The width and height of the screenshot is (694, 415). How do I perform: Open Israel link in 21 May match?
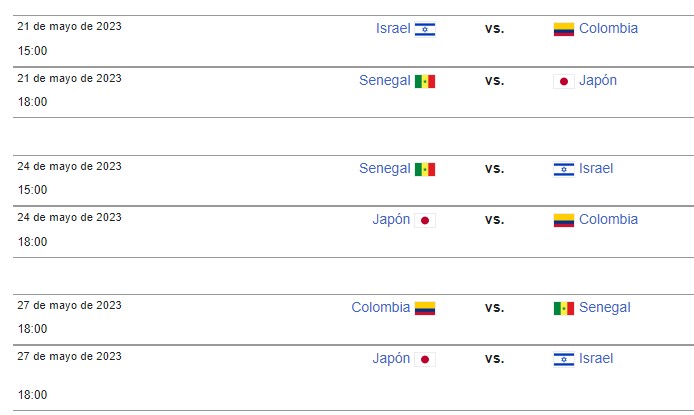(x=393, y=28)
